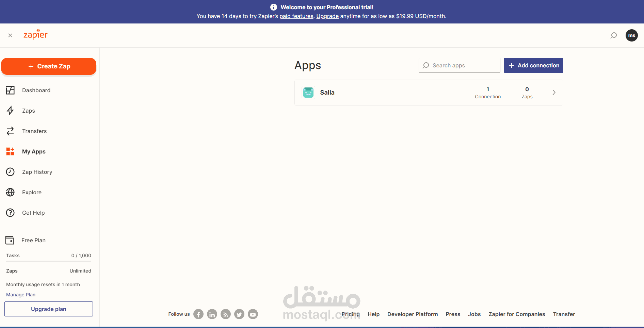Close the sidebar with the X icon
The image size is (644, 328).
click(x=10, y=35)
